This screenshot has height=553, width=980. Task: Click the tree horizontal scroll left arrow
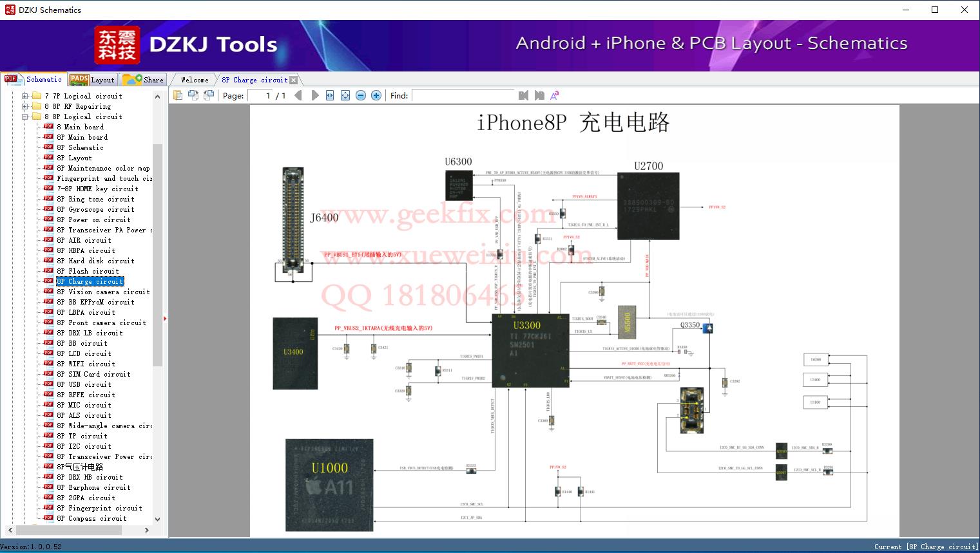coord(9,530)
